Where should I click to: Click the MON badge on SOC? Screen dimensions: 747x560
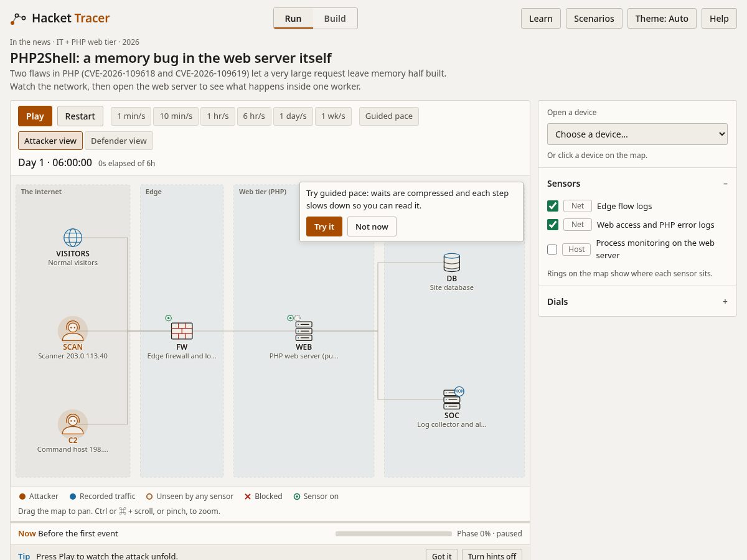(x=459, y=391)
